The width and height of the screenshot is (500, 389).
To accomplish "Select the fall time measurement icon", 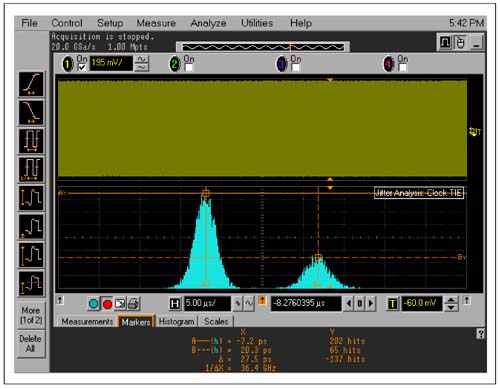I will [x=31, y=113].
